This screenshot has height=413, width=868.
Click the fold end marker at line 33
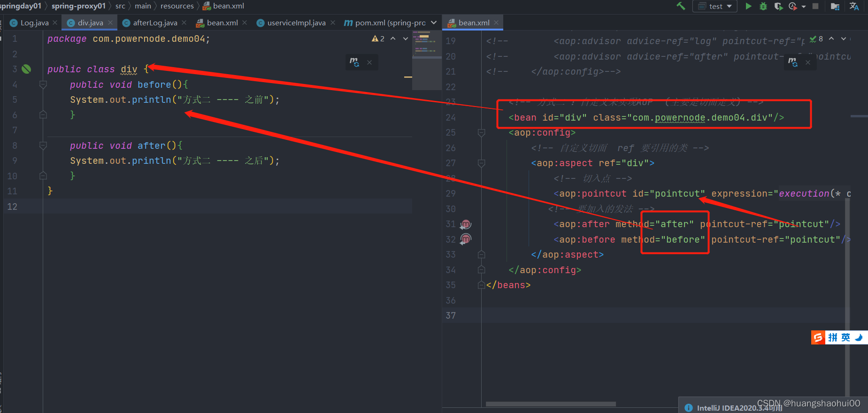[481, 254]
